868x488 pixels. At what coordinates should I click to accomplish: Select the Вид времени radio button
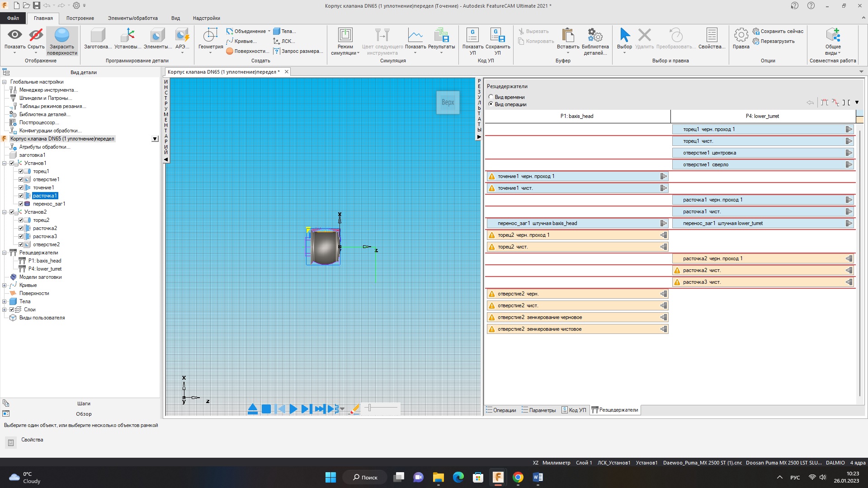click(491, 97)
